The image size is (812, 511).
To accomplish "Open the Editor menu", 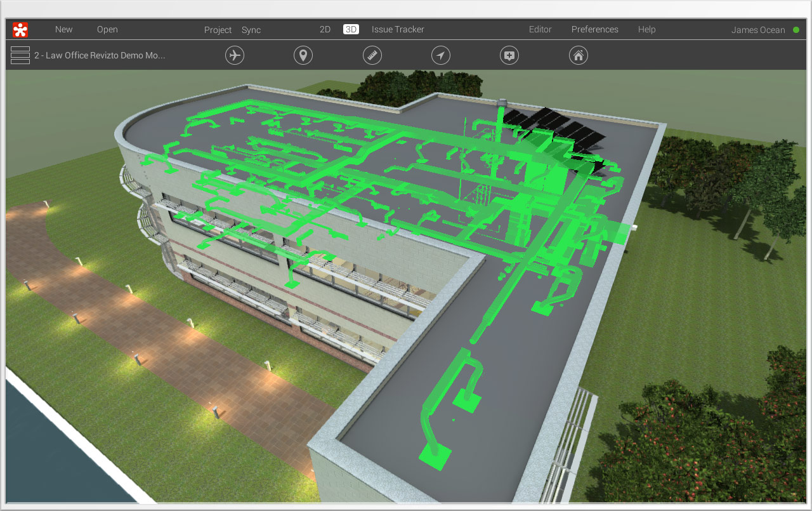I will point(540,29).
